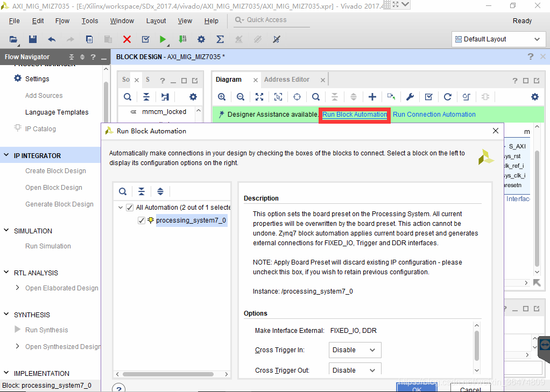
Task: Open the File menu
Action: point(14,21)
